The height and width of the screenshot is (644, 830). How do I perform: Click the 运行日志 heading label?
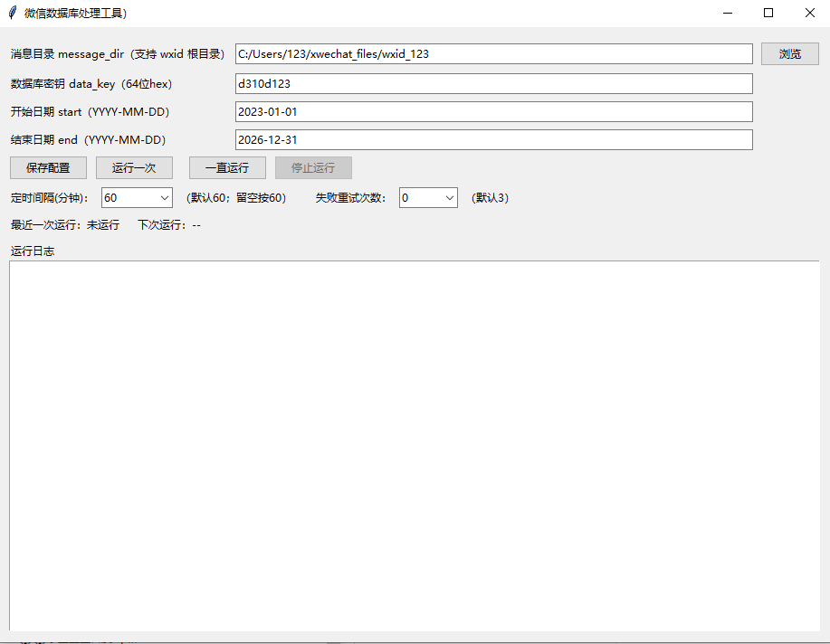pos(33,251)
